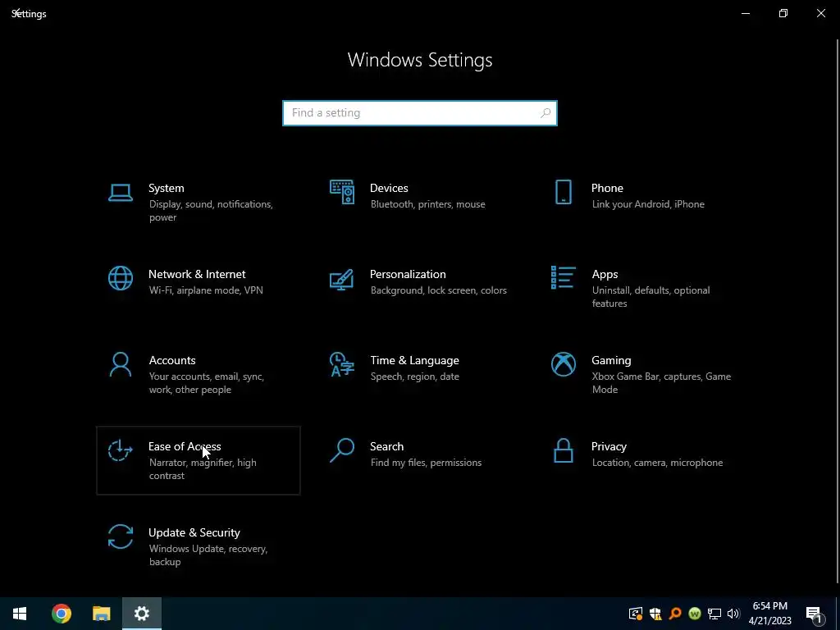Open the Devices keyboard and speaker icon

click(x=342, y=192)
